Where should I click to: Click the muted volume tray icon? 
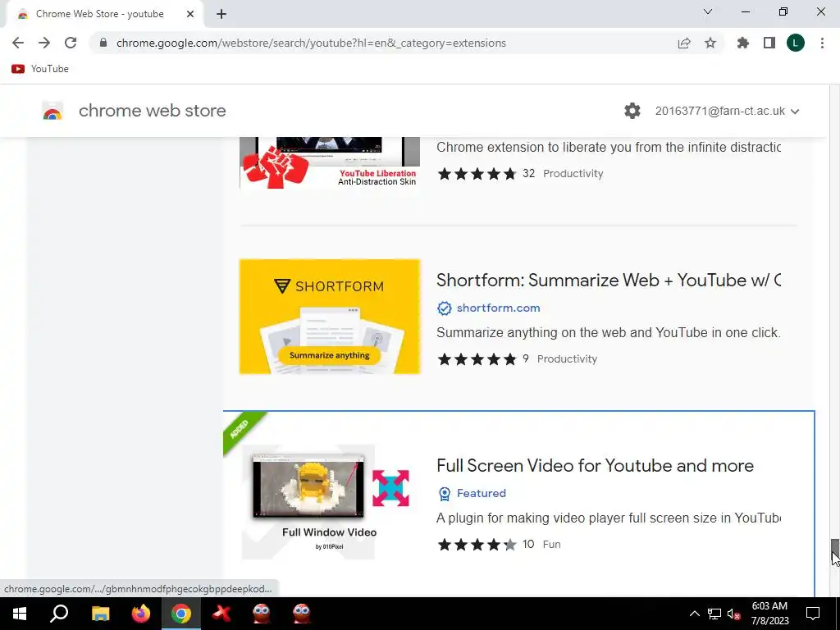point(734,614)
